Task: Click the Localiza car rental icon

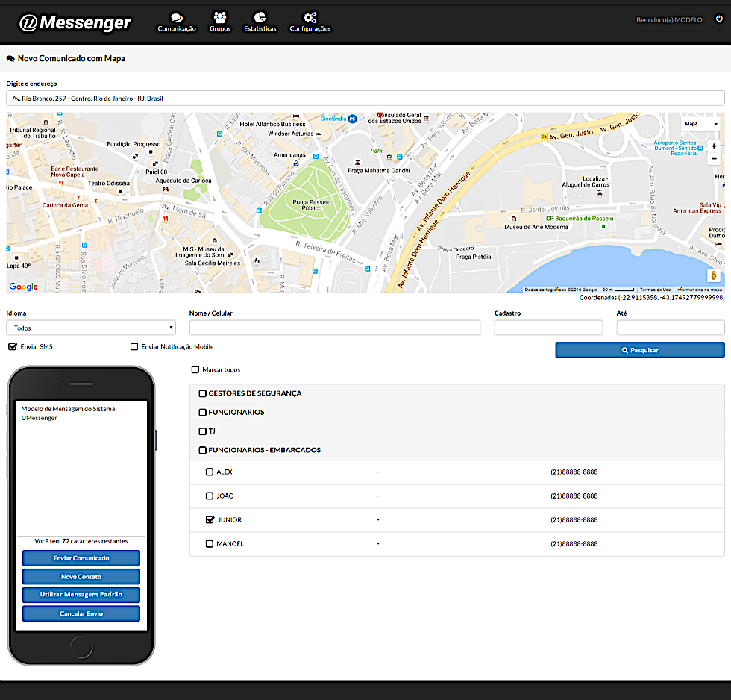Action: [600, 193]
